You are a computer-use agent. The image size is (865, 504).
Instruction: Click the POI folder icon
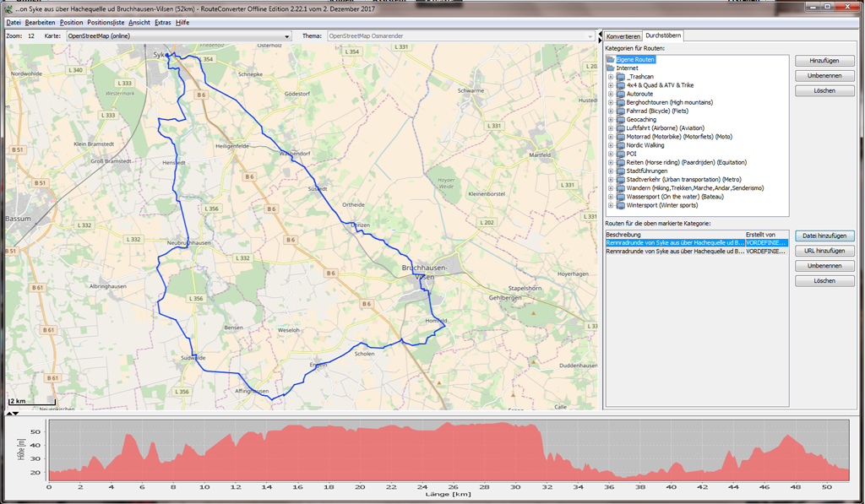click(x=621, y=154)
